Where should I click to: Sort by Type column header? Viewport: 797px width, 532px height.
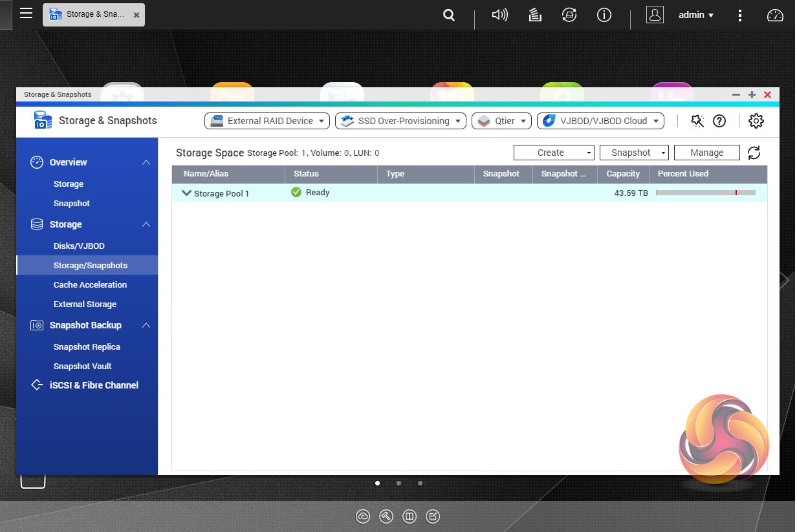tap(426, 174)
